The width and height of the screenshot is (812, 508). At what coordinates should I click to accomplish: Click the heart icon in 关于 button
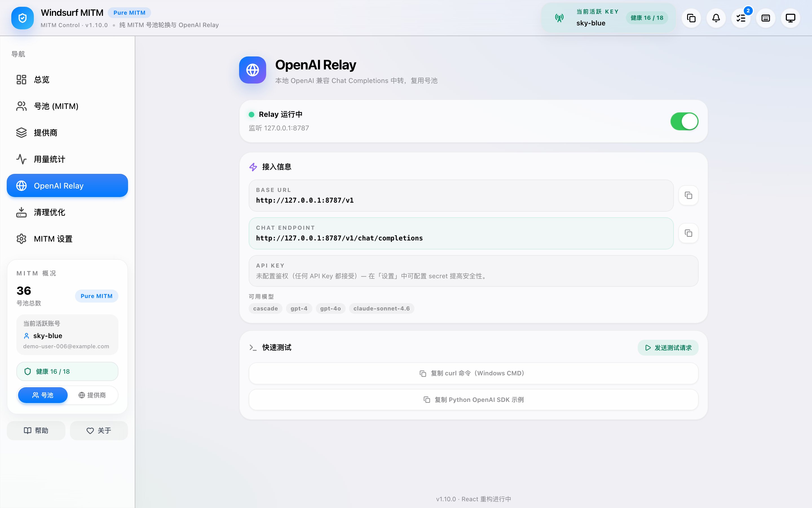(x=90, y=431)
